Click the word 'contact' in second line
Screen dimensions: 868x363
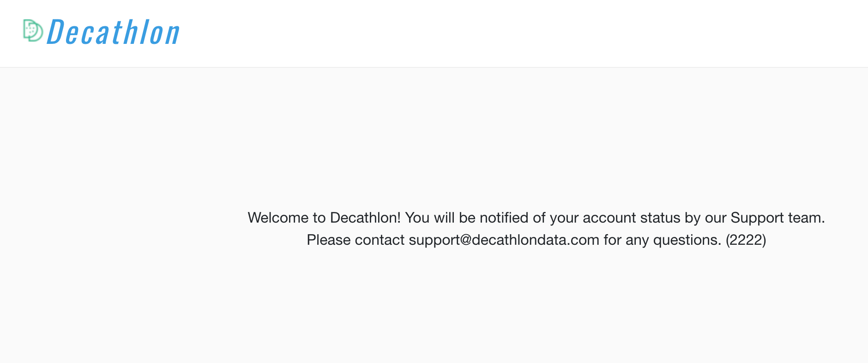click(x=380, y=240)
